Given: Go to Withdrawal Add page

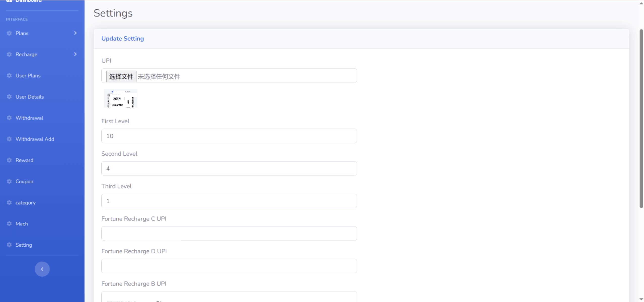Looking at the screenshot, I should 35,139.
